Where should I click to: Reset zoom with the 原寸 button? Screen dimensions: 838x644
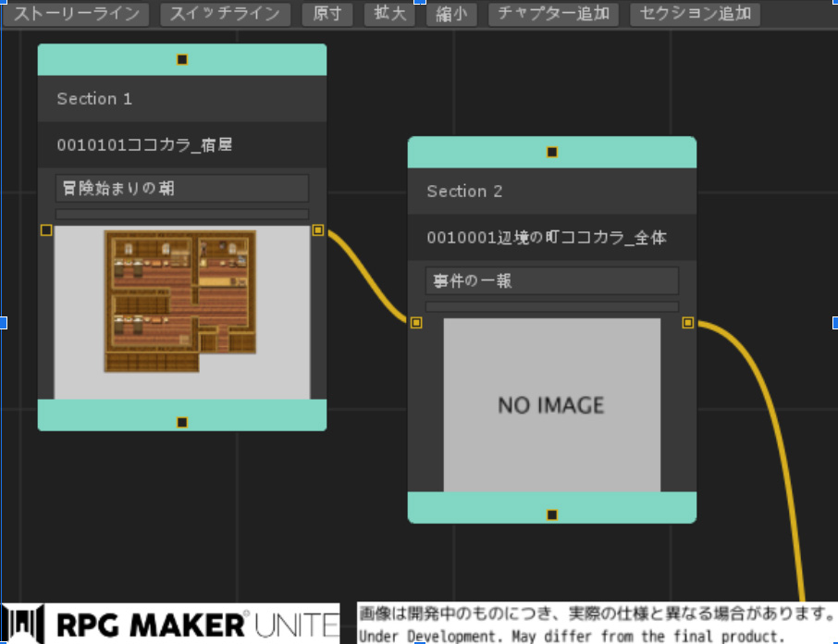[x=327, y=14]
